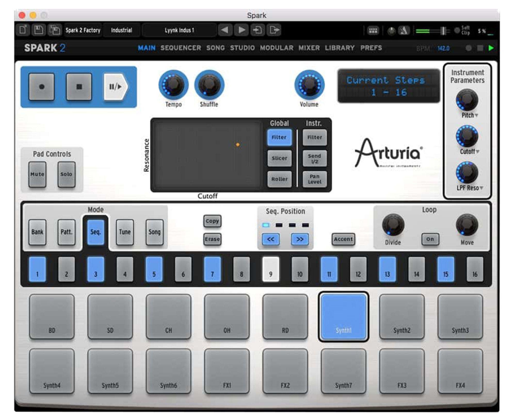This screenshot has width=516, height=420.
Task: Switch to the SONG tab
Action: click(215, 48)
